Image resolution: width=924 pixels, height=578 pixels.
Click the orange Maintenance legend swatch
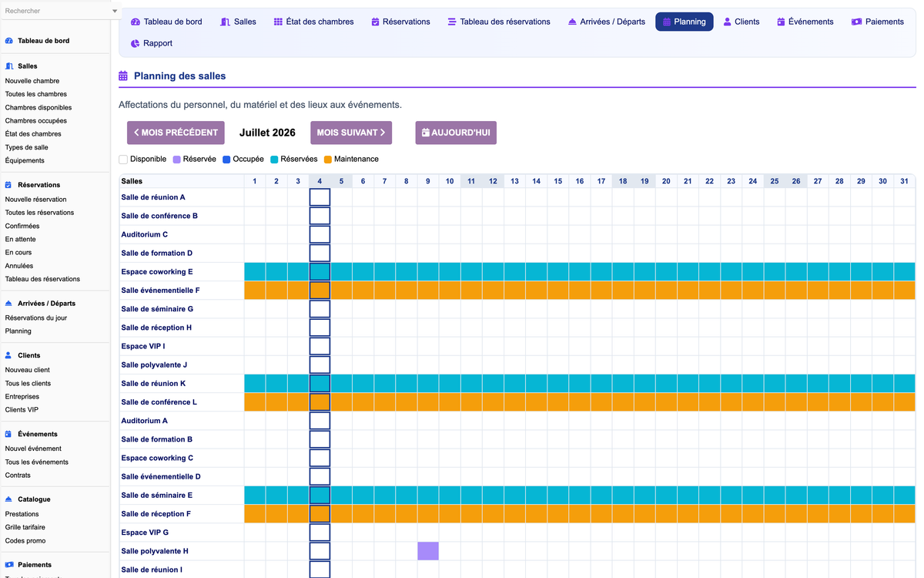pyautogui.click(x=328, y=160)
